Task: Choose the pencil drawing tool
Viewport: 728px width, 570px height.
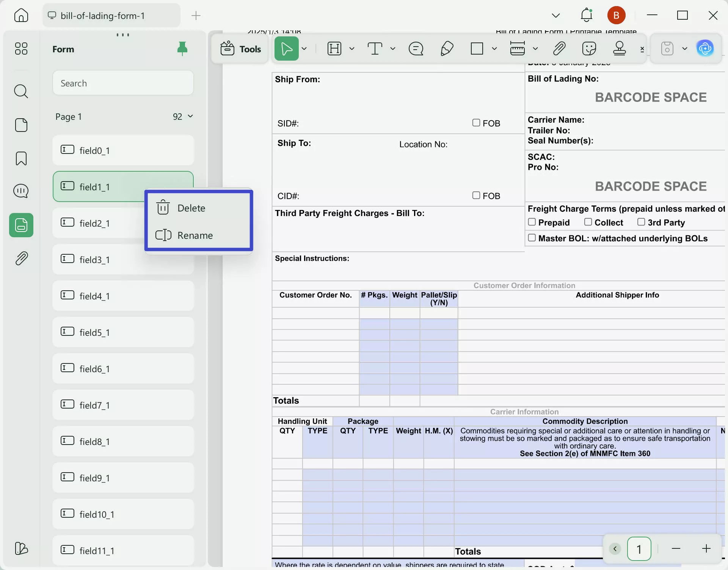Action: 447,49
